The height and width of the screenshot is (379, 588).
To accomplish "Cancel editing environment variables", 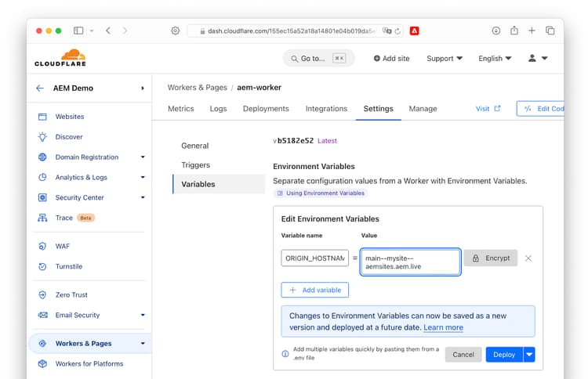I will coord(463,355).
